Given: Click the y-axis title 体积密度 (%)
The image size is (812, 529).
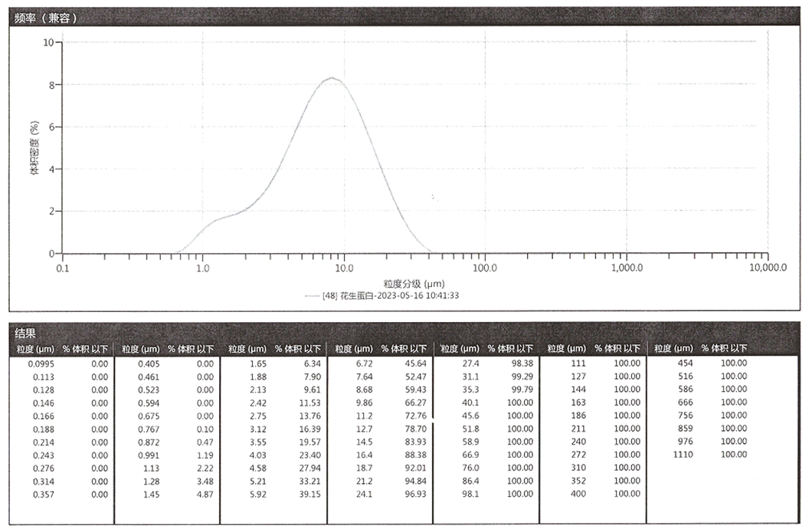Looking at the screenshot, I should pyautogui.click(x=34, y=148).
